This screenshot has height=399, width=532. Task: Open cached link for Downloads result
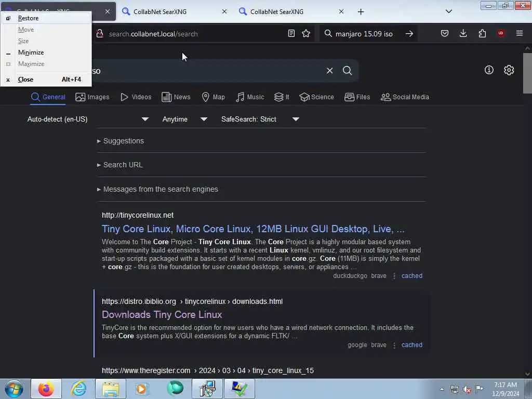[x=412, y=345]
